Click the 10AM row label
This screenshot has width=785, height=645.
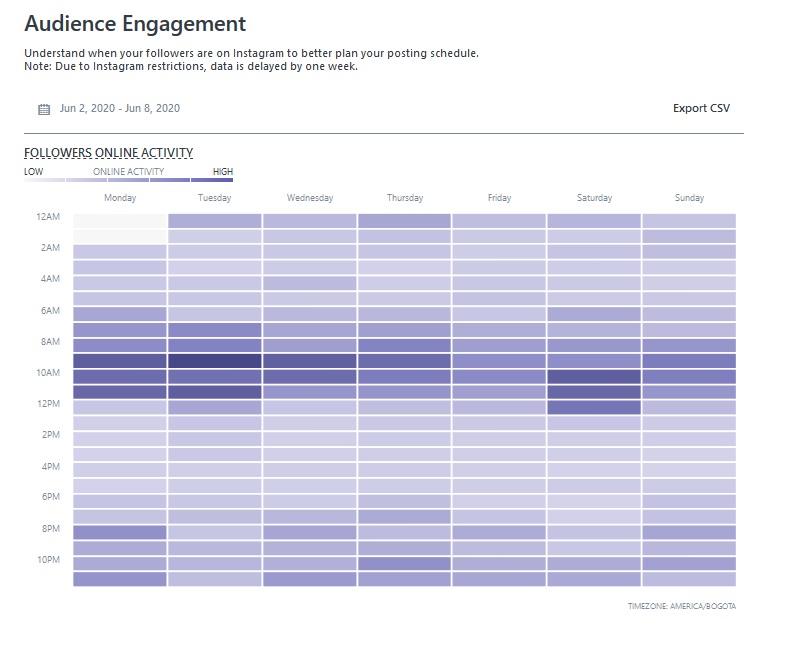[x=48, y=373]
